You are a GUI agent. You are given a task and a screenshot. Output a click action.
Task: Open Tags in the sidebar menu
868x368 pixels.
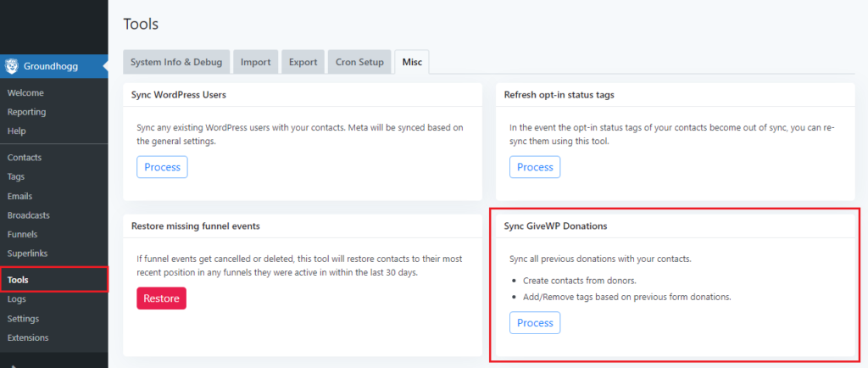pos(16,177)
